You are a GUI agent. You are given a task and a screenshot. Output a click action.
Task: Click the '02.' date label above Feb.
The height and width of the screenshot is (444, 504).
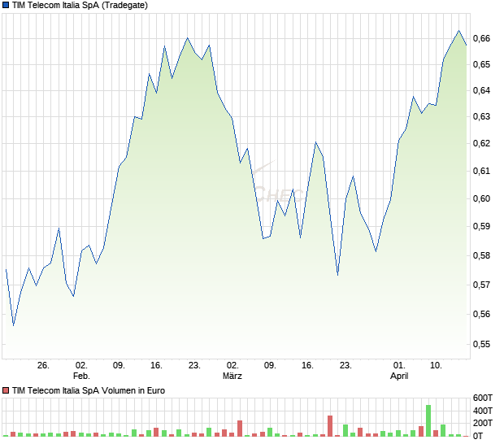[81, 366]
